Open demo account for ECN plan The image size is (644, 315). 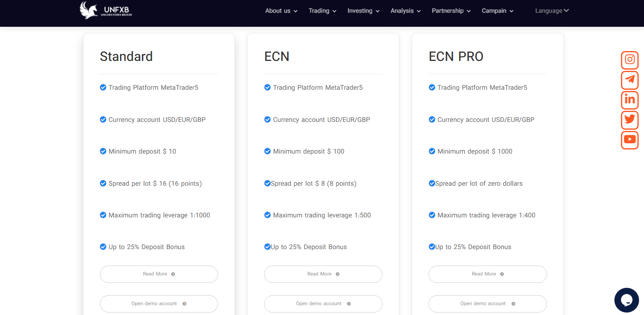(323, 304)
